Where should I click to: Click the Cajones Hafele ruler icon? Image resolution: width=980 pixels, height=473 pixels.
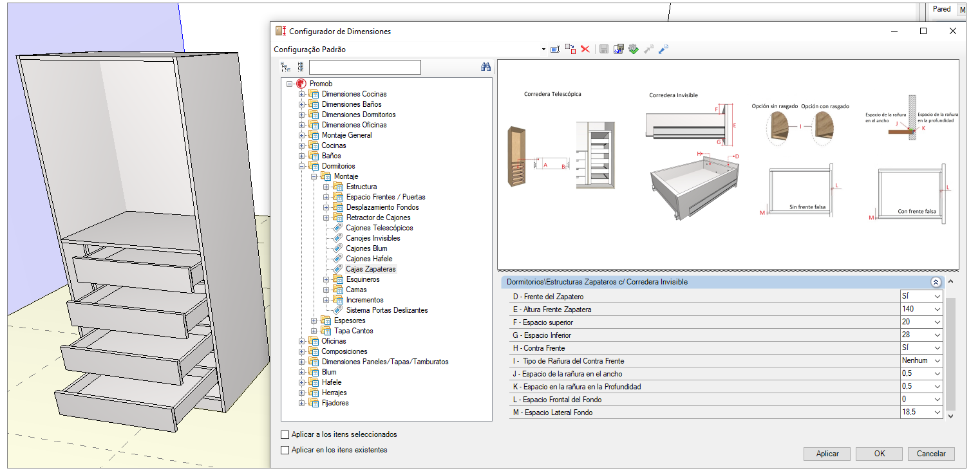(338, 259)
